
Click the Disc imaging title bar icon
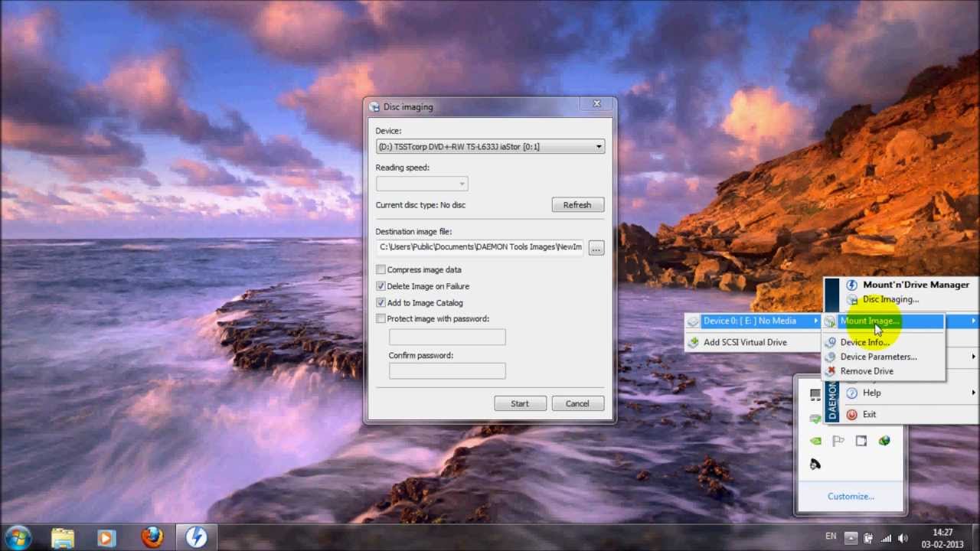coord(374,107)
